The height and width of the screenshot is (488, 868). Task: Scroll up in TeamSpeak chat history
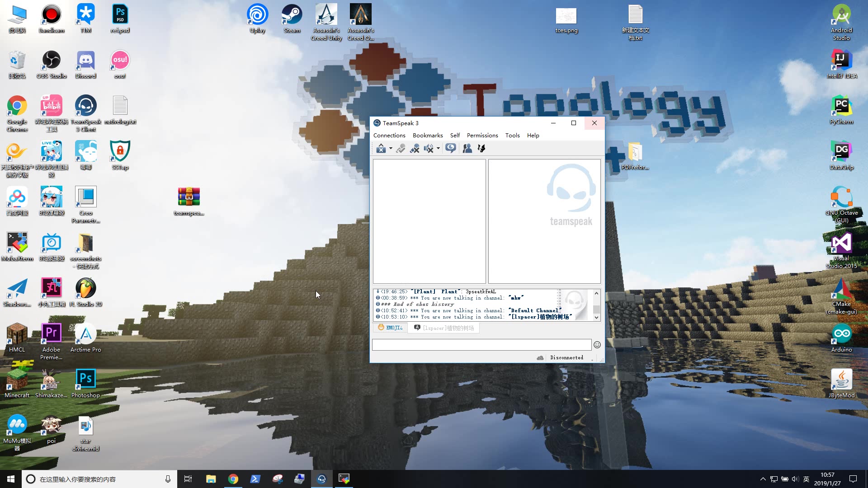[597, 291]
